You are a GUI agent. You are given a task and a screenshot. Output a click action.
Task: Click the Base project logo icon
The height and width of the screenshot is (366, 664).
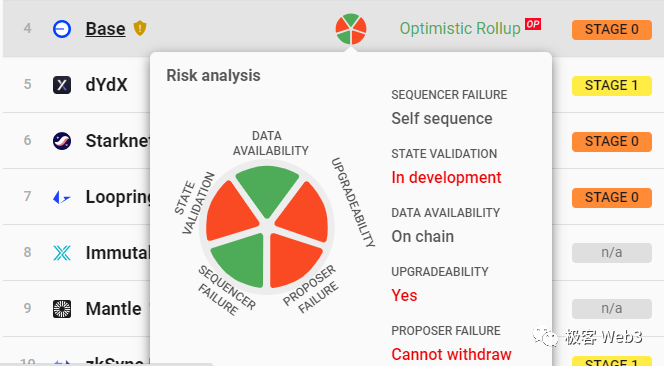[62, 29]
